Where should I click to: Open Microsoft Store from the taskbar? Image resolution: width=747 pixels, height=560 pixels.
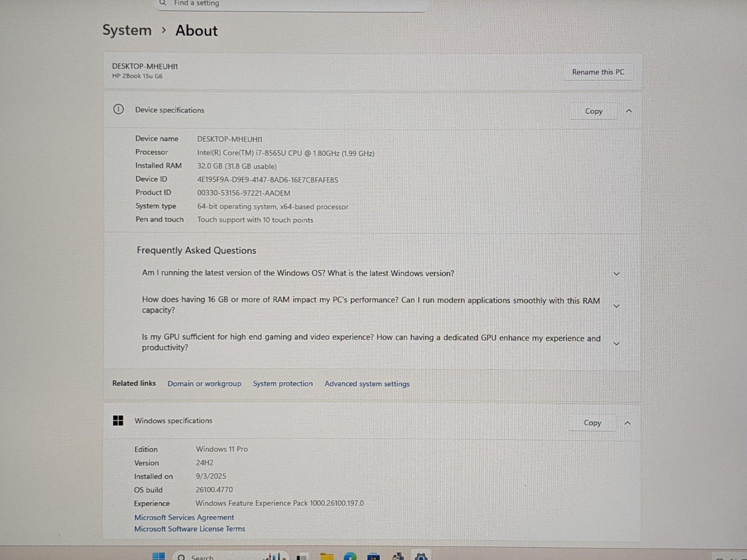click(x=373, y=557)
